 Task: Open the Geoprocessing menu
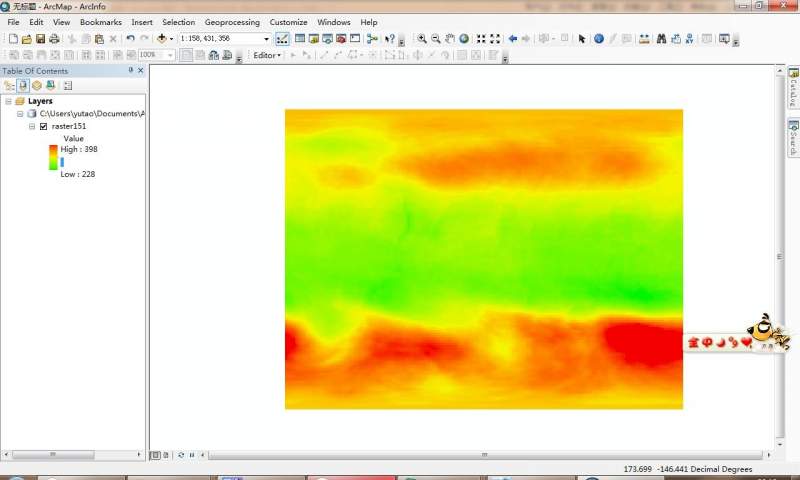click(x=232, y=22)
